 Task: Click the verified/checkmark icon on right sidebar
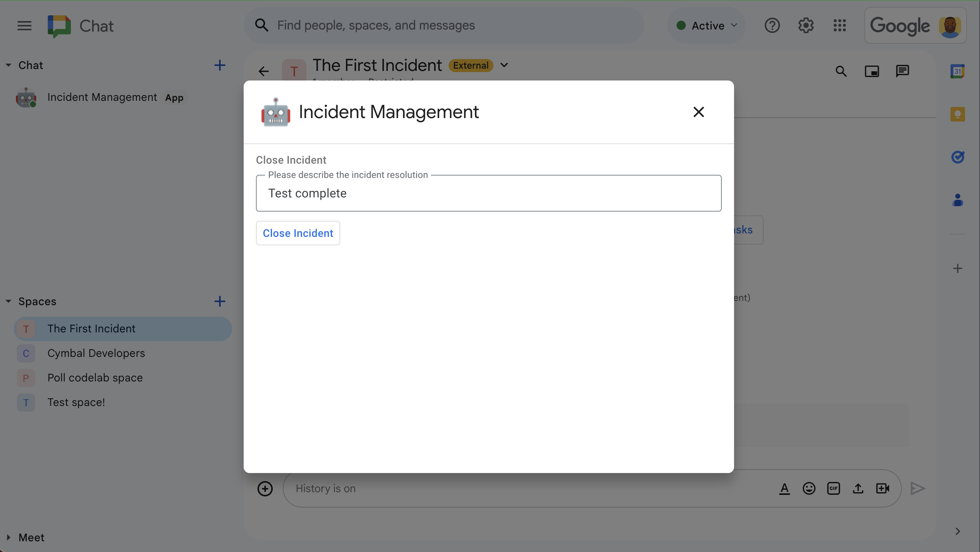pos(957,156)
